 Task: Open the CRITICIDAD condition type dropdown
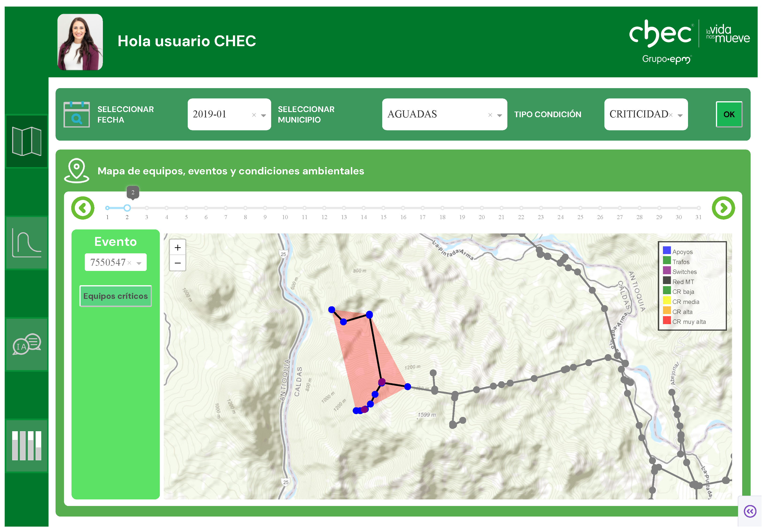pos(680,115)
